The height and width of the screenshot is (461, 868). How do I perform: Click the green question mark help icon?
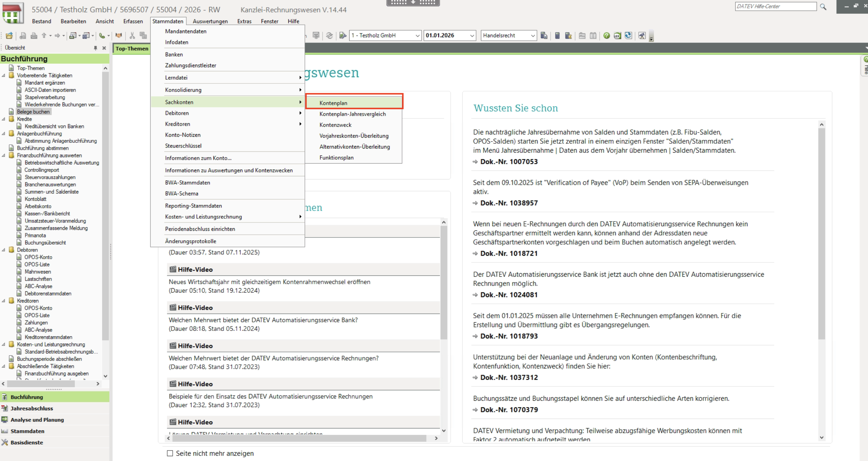coord(606,35)
